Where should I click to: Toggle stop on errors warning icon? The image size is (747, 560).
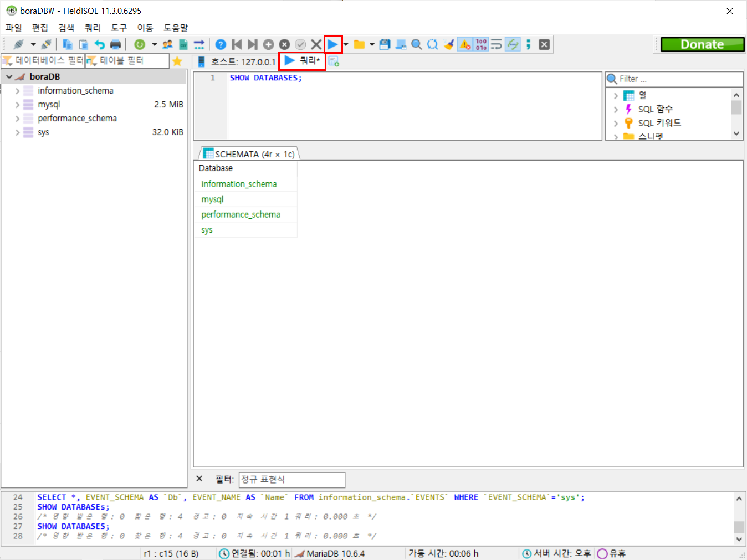coord(465,44)
